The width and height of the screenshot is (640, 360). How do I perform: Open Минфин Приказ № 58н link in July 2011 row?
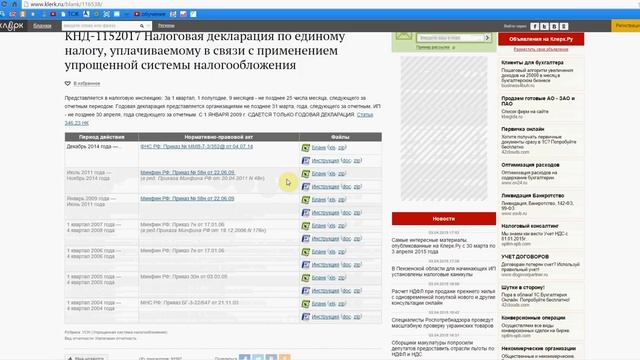[187, 172]
